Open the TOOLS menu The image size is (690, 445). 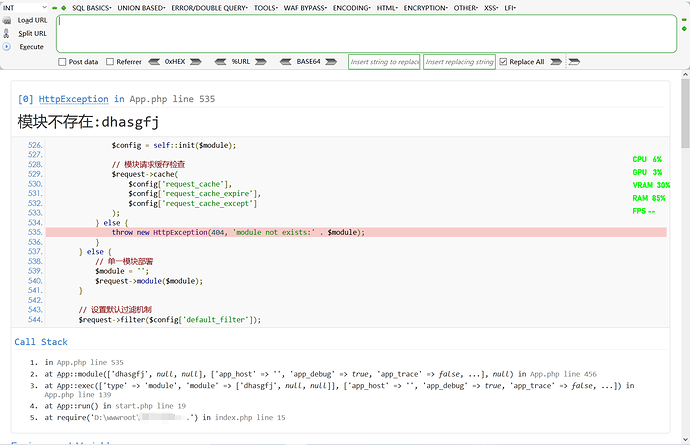(265, 8)
